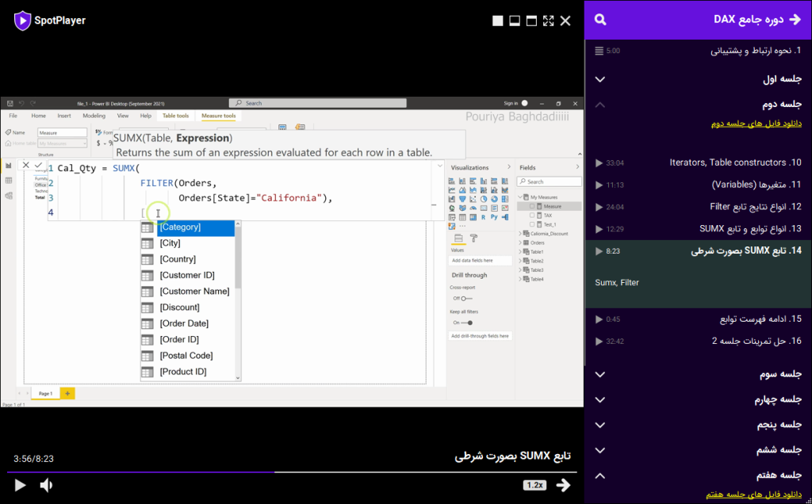This screenshot has height=504, width=812.
Task: Play lesson 10 Iterators, Table constructors
Action: tap(698, 162)
